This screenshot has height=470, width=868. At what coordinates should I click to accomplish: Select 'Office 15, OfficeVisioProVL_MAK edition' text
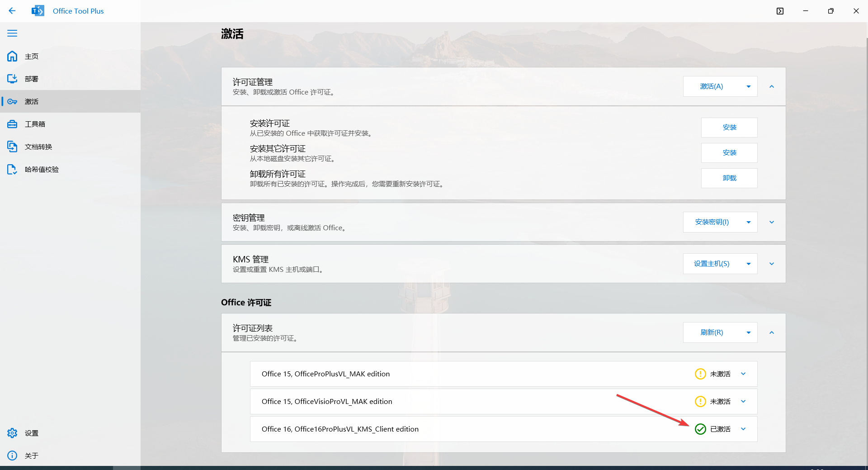click(x=327, y=402)
